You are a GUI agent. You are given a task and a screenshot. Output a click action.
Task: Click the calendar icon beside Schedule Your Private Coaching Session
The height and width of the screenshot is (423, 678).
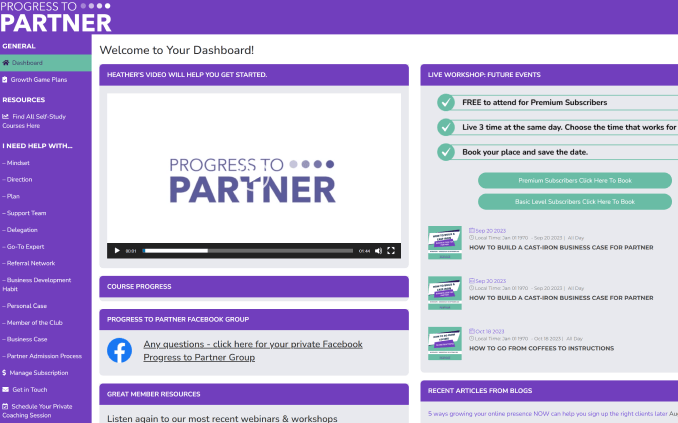pos(5,406)
